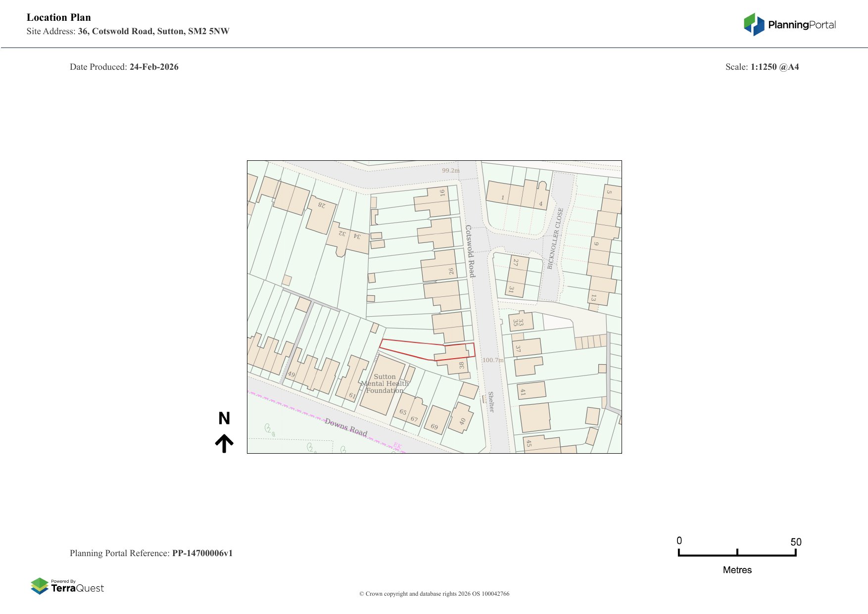Click the Location Plan title heading
This screenshot has width=868, height=614.
coord(59,17)
